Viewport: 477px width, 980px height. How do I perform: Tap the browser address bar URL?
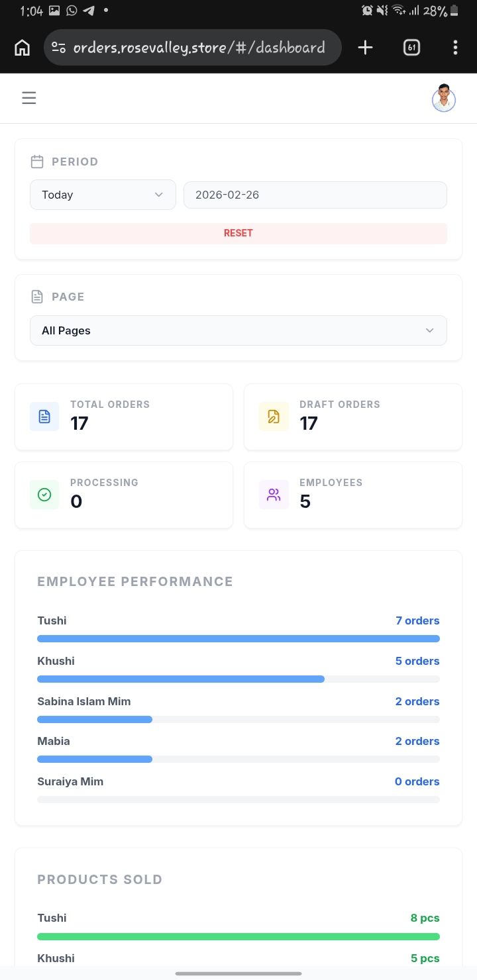(199, 48)
